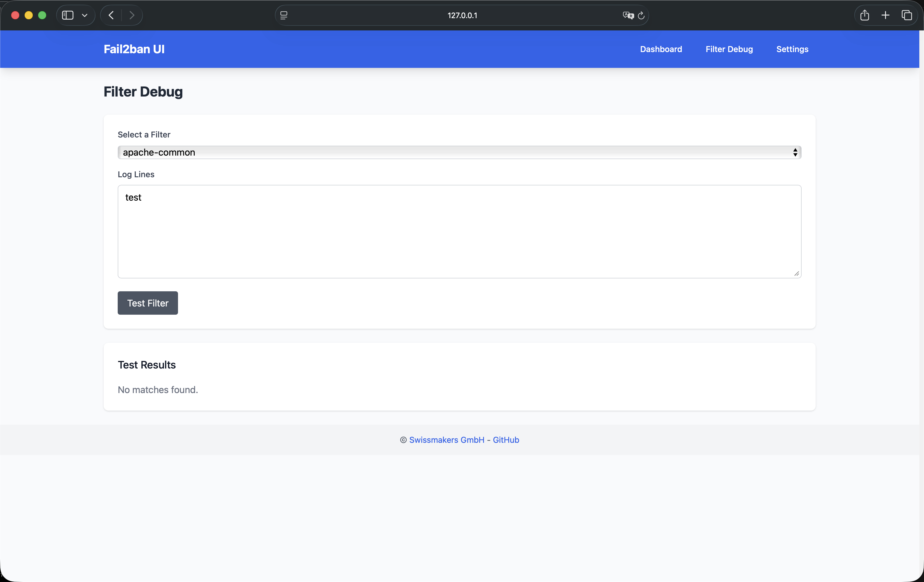This screenshot has height=582, width=924.
Task: Expand the apache-common filter dropdown
Action: [459, 153]
